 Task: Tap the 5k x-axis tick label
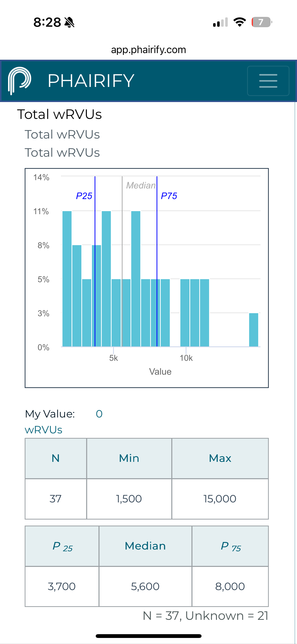[113, 358]
